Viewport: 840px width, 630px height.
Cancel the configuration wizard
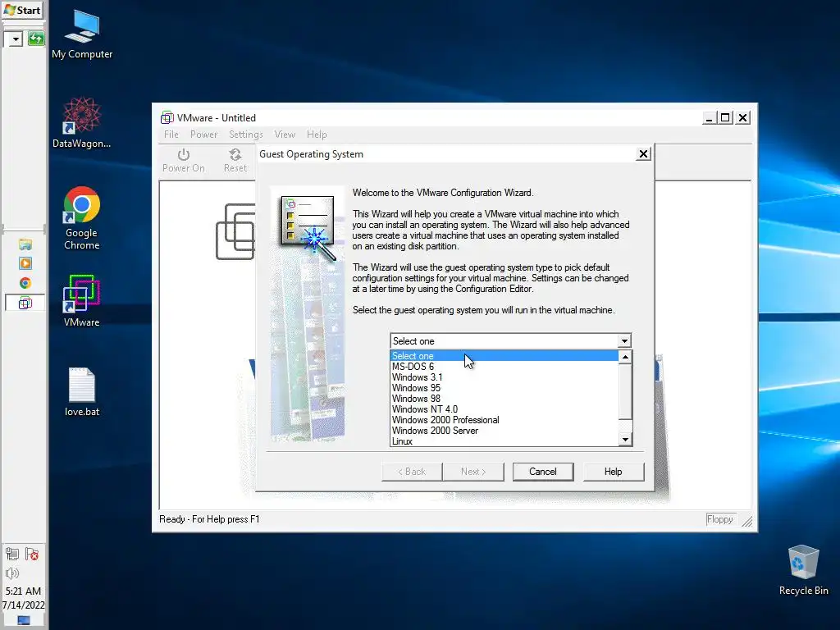point(543,472)
